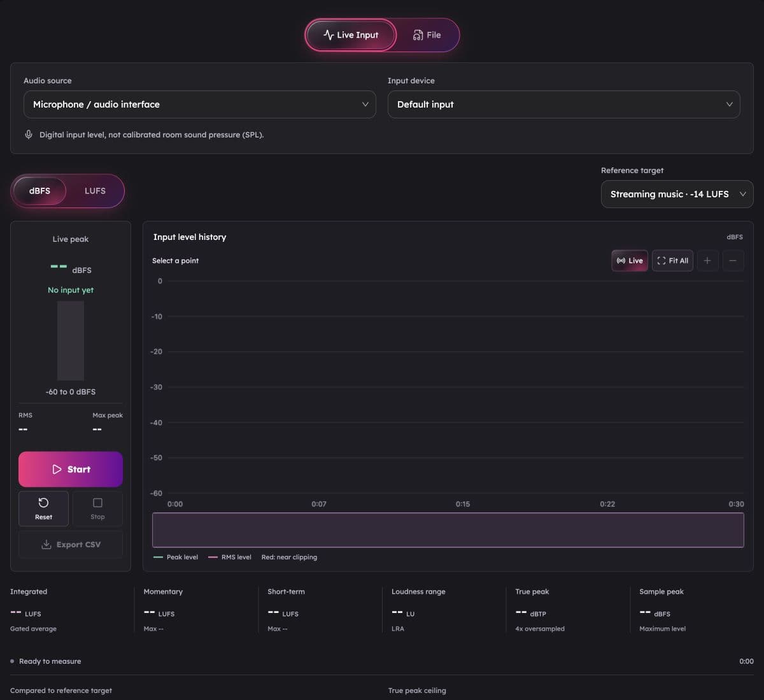764x700 pixels.
Task: Click the timeline overview strip below the chart
Action: point(448,530)
